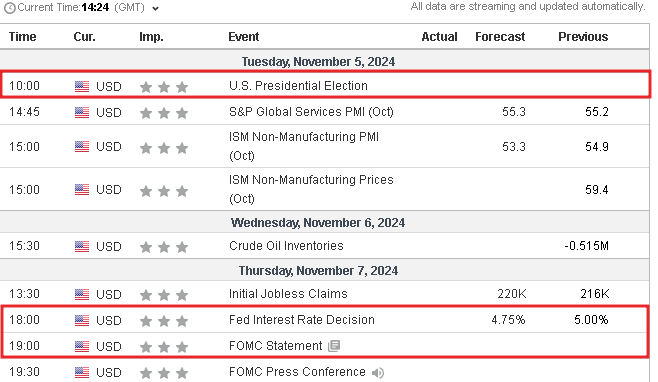Click the FOMC Statement document icon

[x=334, y=346]
